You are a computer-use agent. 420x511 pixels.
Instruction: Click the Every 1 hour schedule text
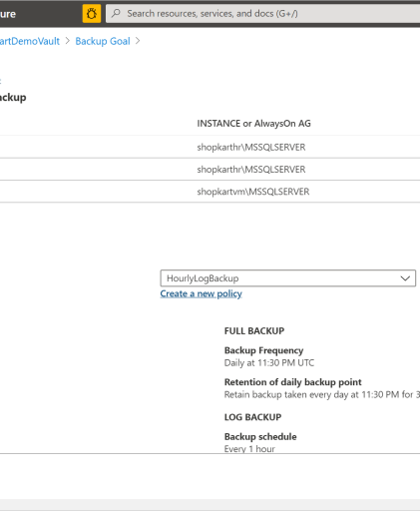[x=249, y=449]
